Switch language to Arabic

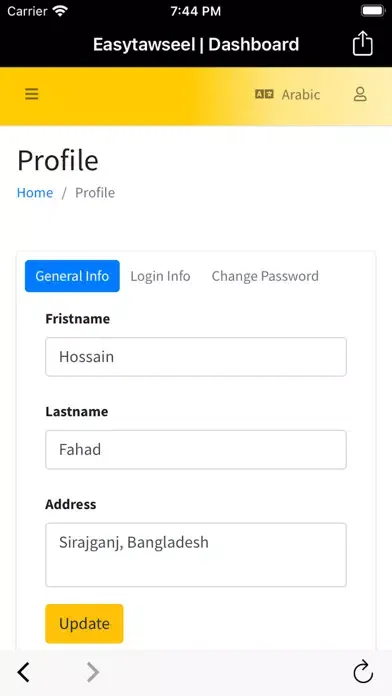(301, 95)
